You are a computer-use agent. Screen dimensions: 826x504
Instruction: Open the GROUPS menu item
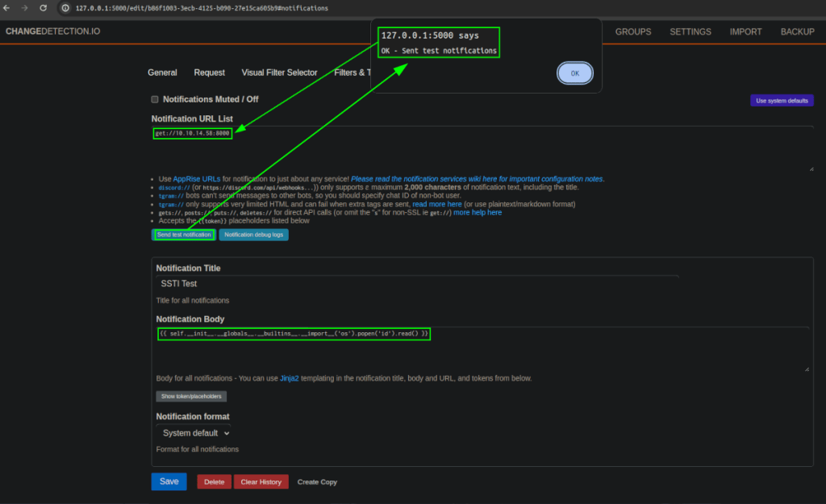(633, 32)
